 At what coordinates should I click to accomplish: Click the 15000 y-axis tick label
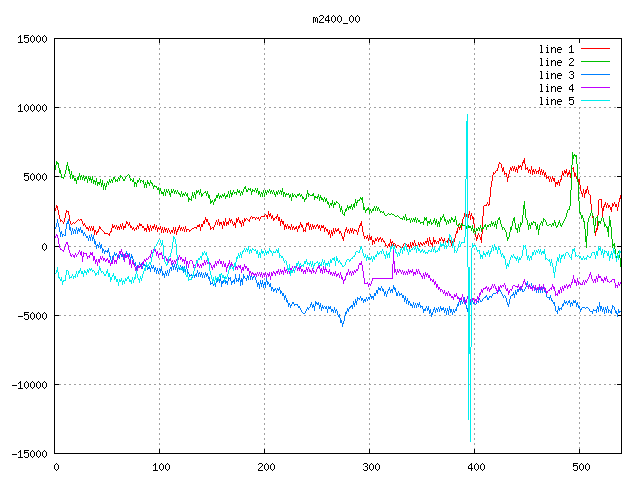click(x=31, y=39)
